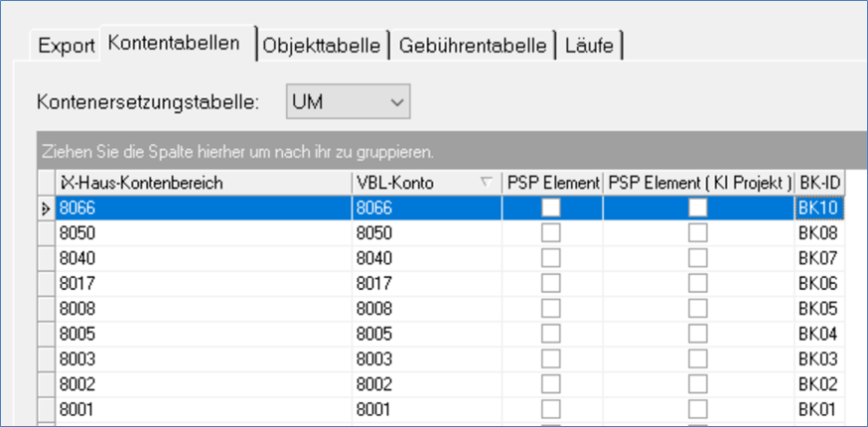
Task: Click the PSP Element ( KI Projekt ) header
Action: 698,183
